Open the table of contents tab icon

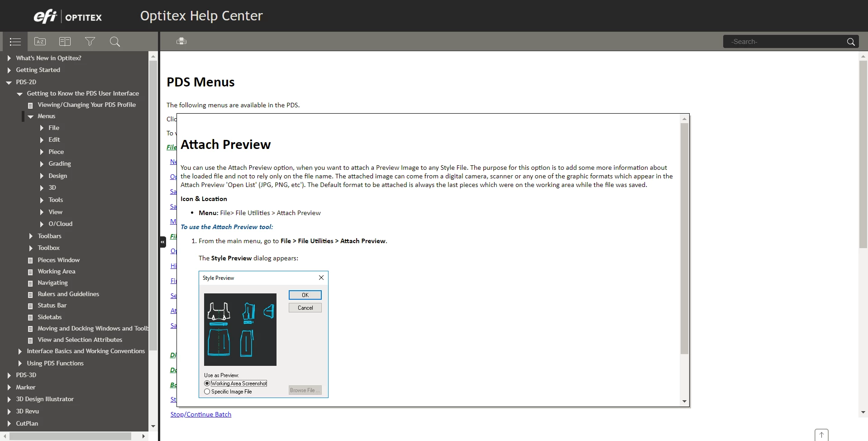[x=15, y=42]
